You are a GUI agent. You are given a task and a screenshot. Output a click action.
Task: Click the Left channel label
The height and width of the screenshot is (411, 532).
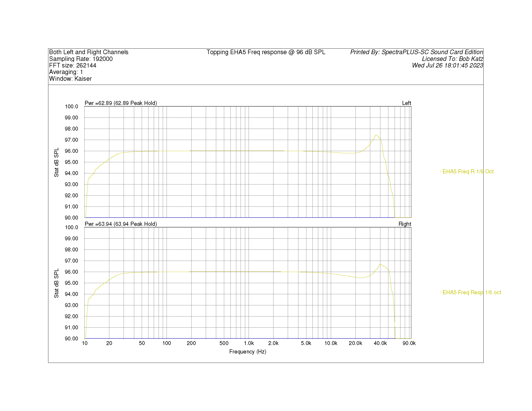(406, 103)
